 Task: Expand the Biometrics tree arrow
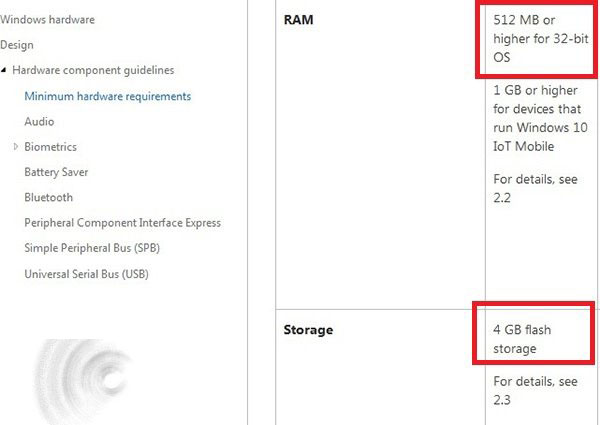16,147
